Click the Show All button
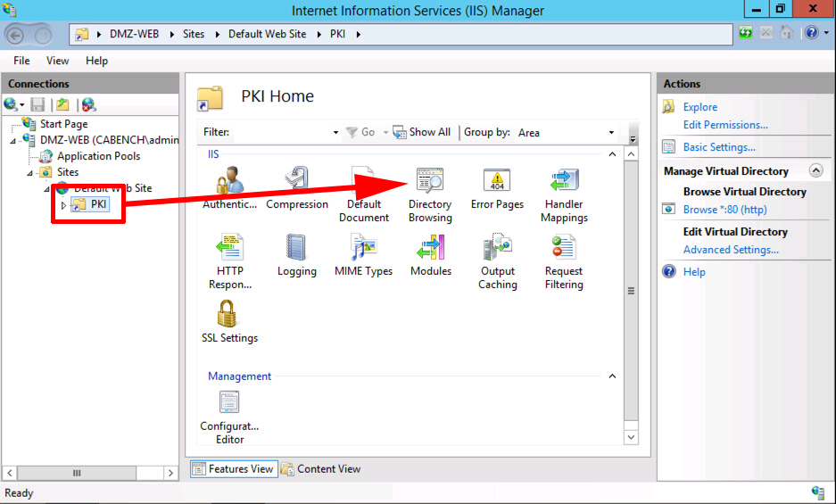The height and width of the screenshot is (504, 836). pyautogui.click(x=422, y=132)
